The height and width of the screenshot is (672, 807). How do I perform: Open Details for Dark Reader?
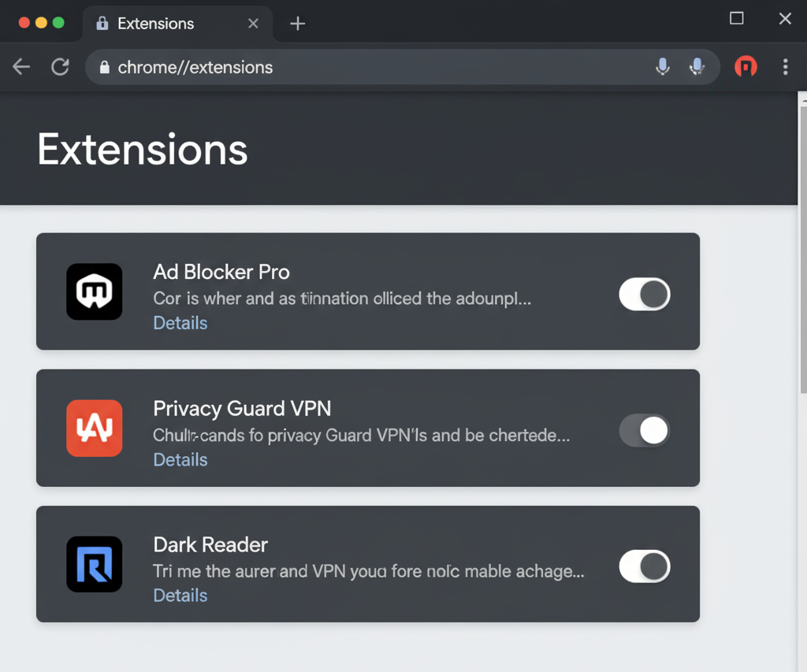(180, 595)
